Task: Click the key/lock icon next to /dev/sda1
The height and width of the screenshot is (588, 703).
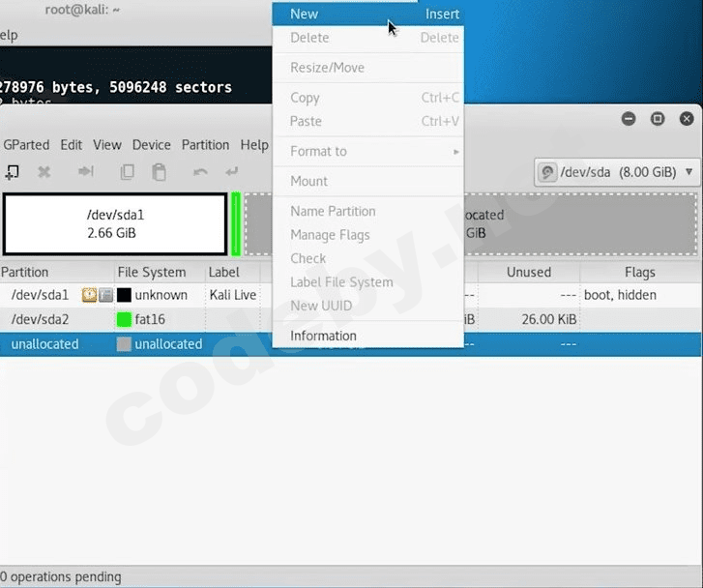Action: click(x=105, y=295)
